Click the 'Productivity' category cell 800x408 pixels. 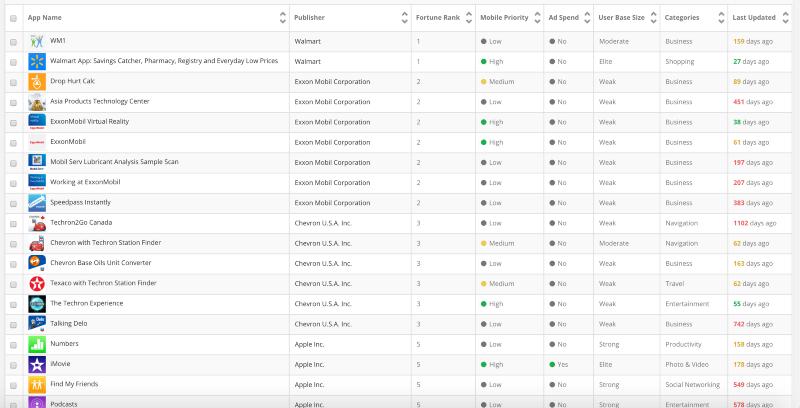pos(683,344)
